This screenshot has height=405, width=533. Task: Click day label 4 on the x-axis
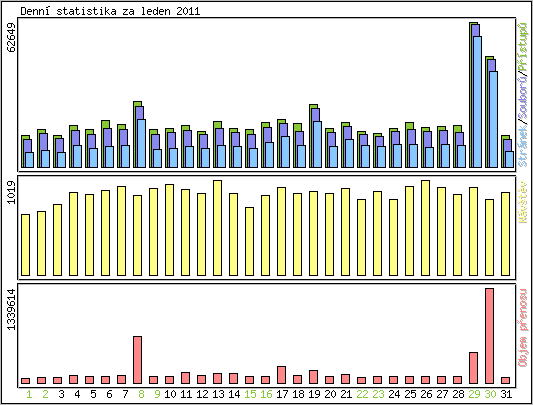(x=77, y=394)
